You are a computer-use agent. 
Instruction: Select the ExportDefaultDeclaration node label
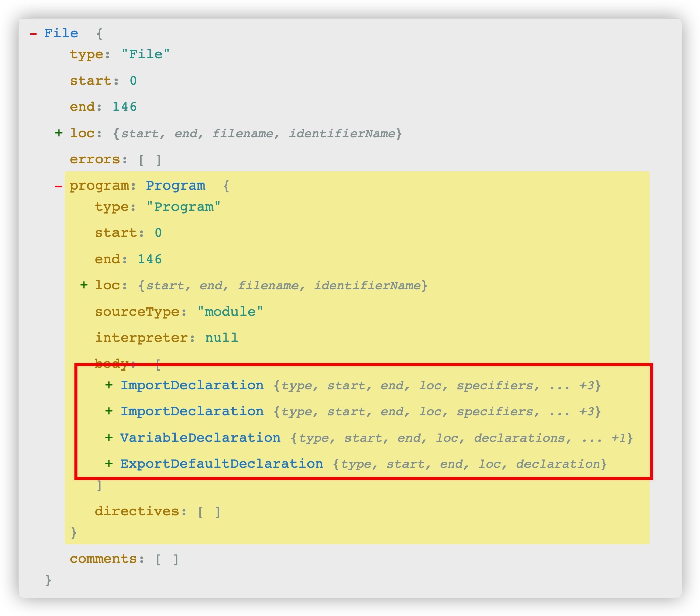(x=221, y=464)
